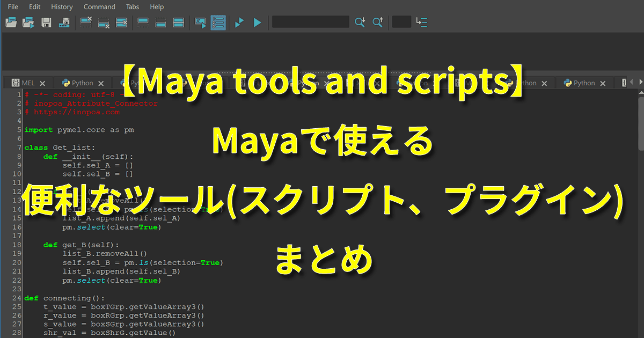Click Save Script to Shelf icon

pyautogui.click(x=64, y=23)
